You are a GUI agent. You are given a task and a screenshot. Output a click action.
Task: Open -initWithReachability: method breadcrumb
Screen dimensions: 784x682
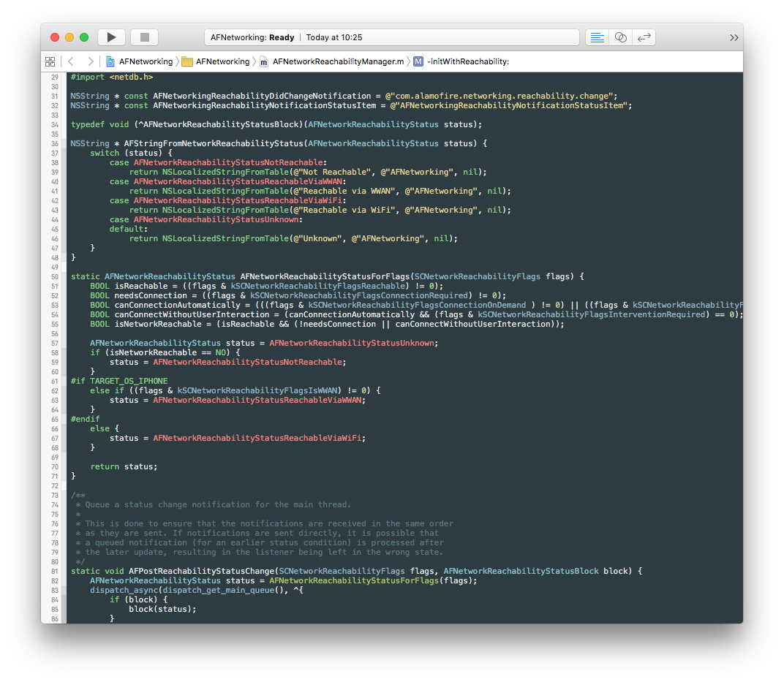[468, 61]
